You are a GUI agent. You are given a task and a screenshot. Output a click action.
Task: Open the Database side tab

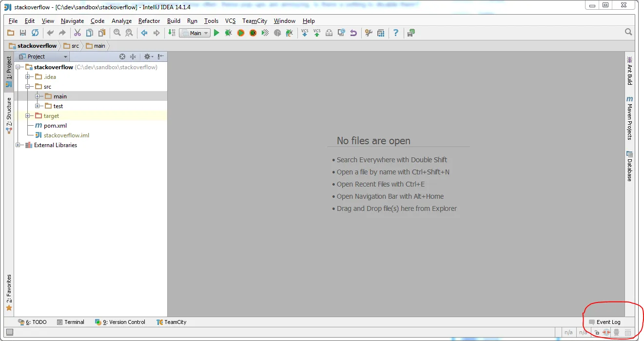pos(629,166)
